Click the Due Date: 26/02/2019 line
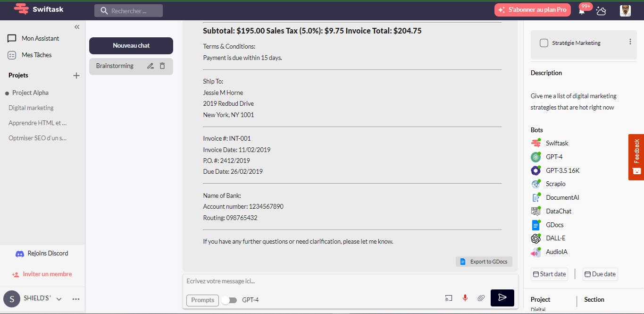 [x=233, y=171]
